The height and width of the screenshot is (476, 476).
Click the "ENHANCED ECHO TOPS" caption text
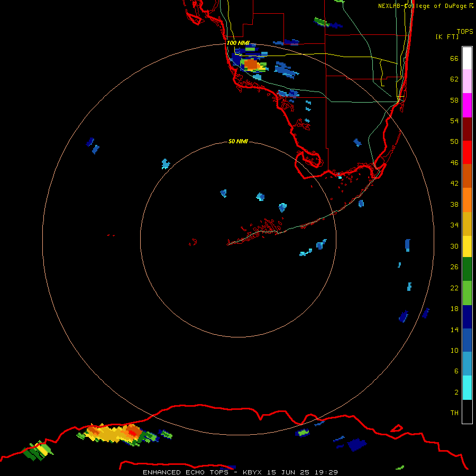pyautogui.click(x=186, y=472)
